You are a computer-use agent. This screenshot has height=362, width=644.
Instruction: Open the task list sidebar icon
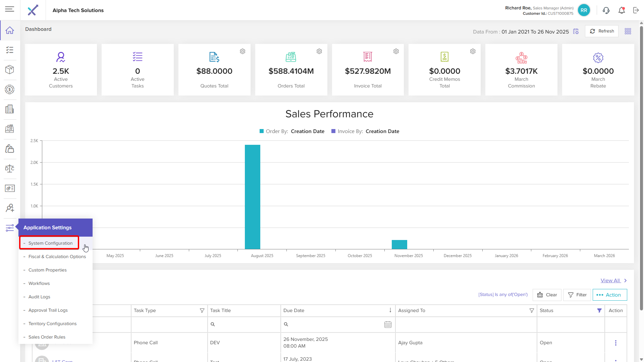pyautogui.click(x=10, y=50)
